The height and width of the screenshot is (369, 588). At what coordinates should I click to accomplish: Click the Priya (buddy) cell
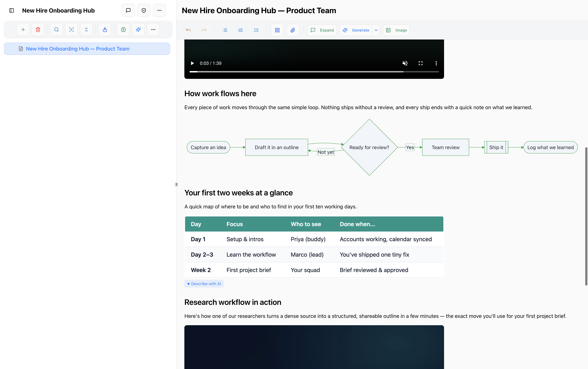click(x=308, y=239)
